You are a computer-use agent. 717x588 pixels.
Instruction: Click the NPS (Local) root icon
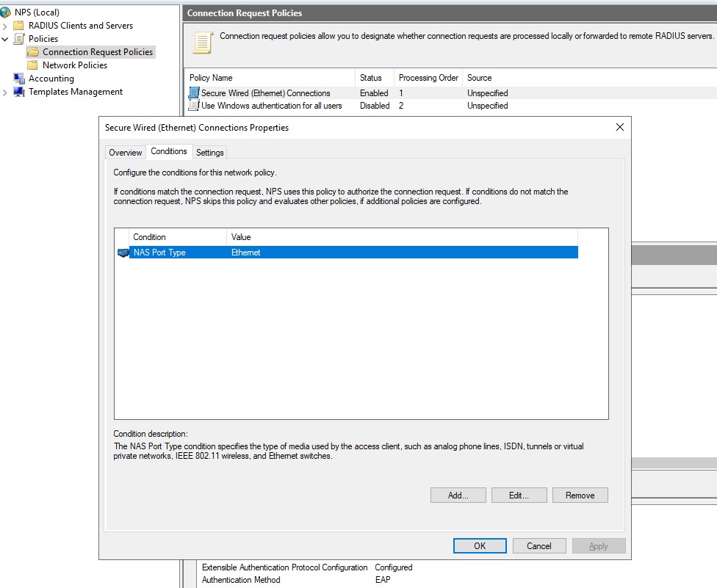pos(6,12)
